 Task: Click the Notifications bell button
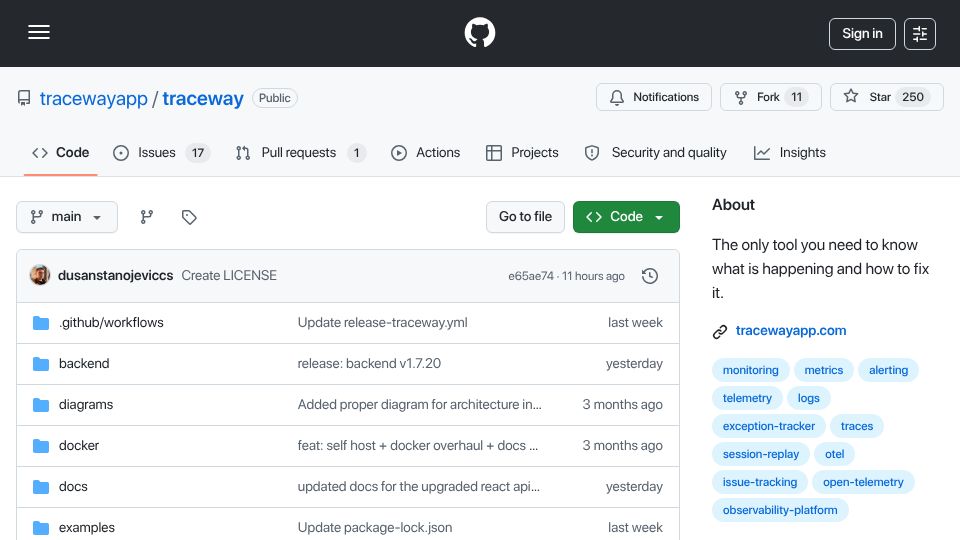[x=654, y=97]
